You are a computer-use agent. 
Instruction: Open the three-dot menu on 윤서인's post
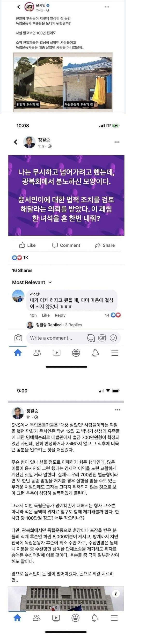click(107, 7)
